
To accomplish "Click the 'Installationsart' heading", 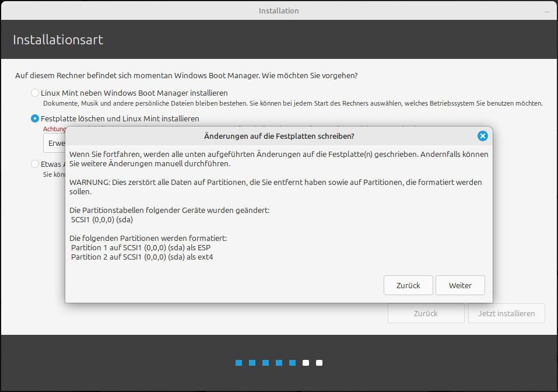I will click(58, 40).
